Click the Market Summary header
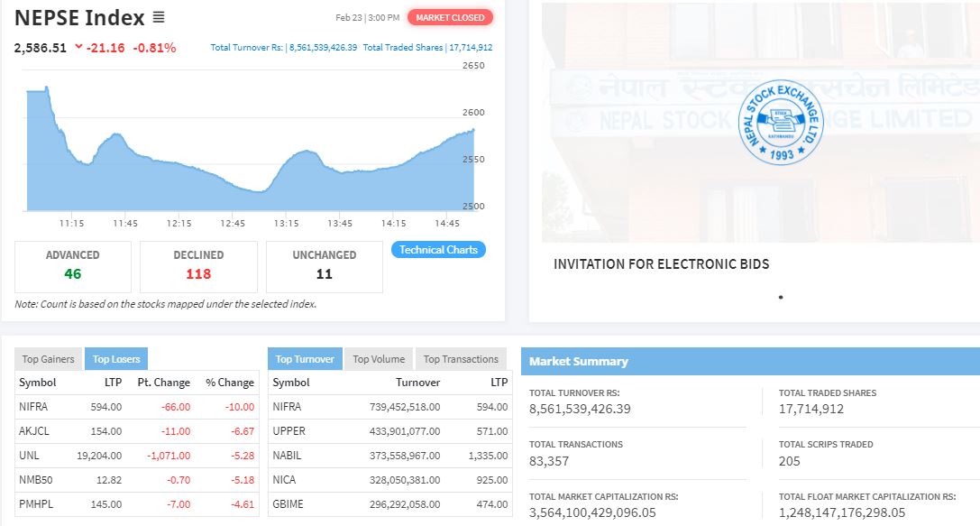Screen dimensions: 980x526 751,362
